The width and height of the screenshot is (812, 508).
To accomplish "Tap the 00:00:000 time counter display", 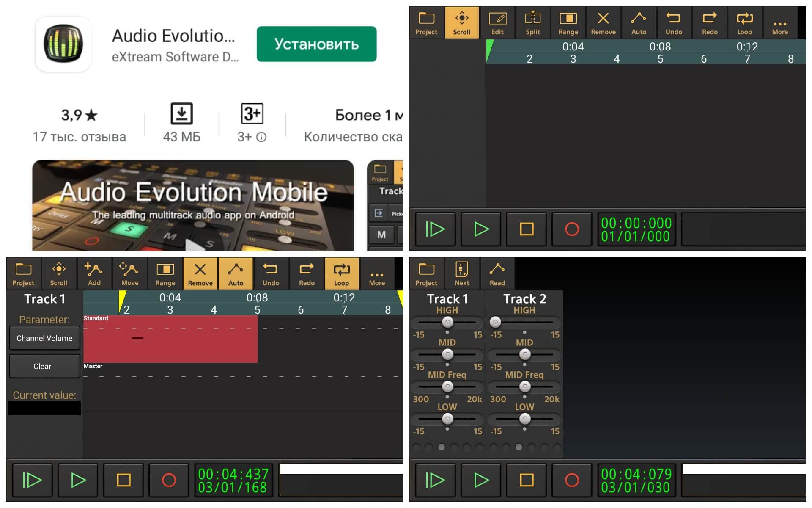I will point(636,229).
